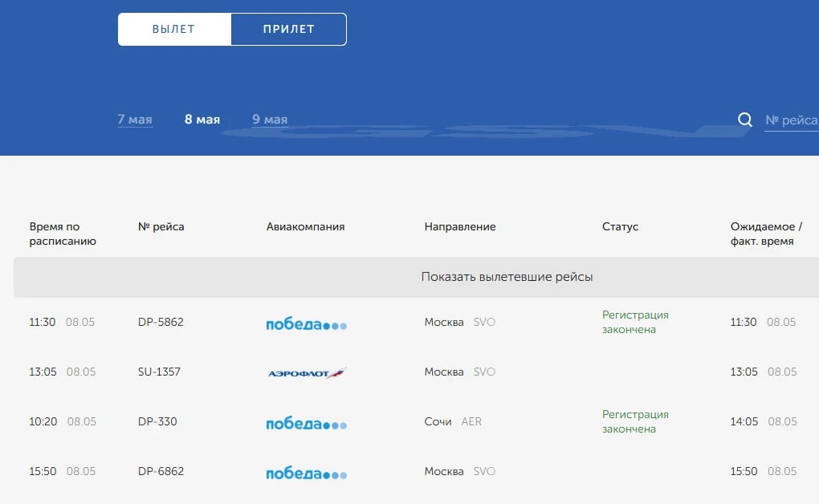Click the Направление column header
Image resolution: width=819 pixels, height=504 pixels.
pos(460,226)
